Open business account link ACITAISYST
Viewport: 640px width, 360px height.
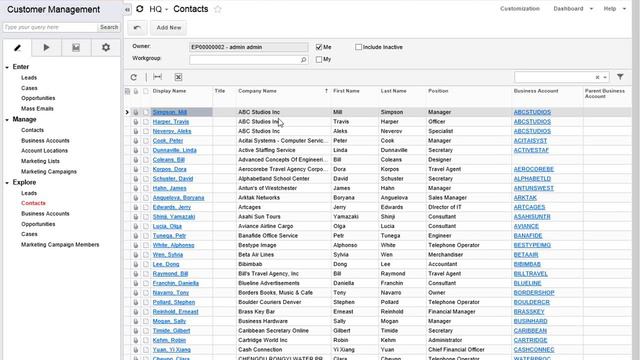(x=530, y=141)
